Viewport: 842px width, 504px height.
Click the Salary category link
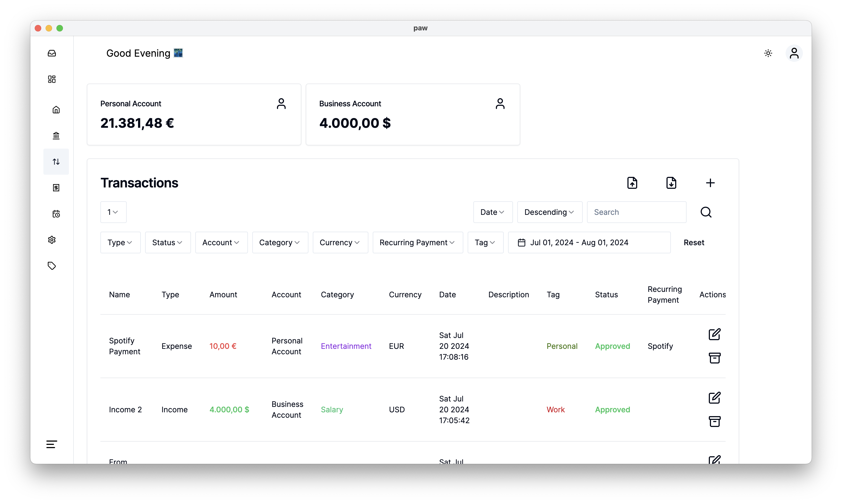(x=332, y=410)
